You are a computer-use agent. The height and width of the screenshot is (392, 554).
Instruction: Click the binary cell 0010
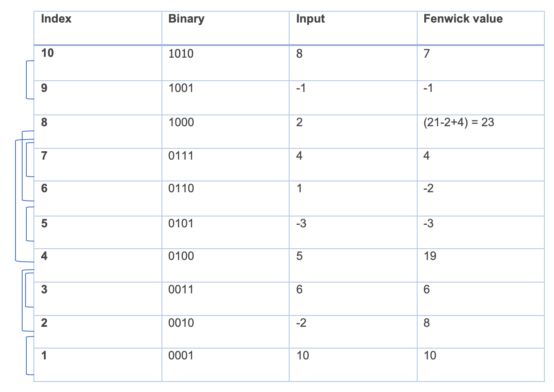181,323
